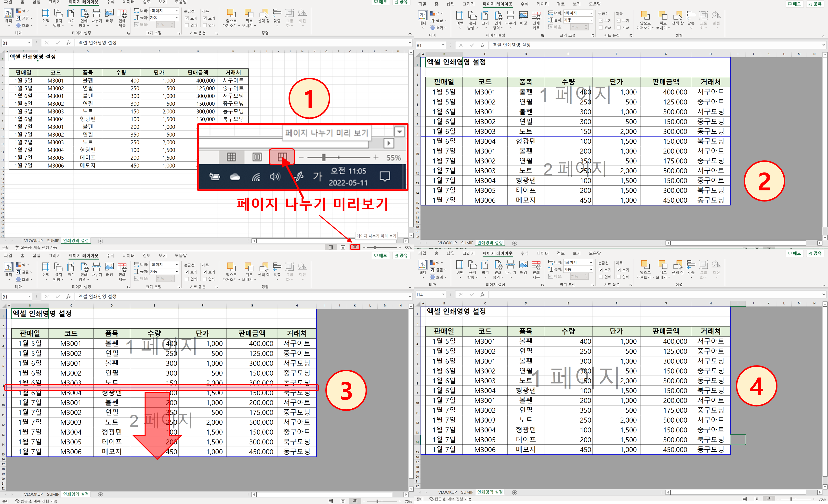Toggle 제목 보기 checkbox in panel 3
The image size is (828, 504).
(205, 272)
